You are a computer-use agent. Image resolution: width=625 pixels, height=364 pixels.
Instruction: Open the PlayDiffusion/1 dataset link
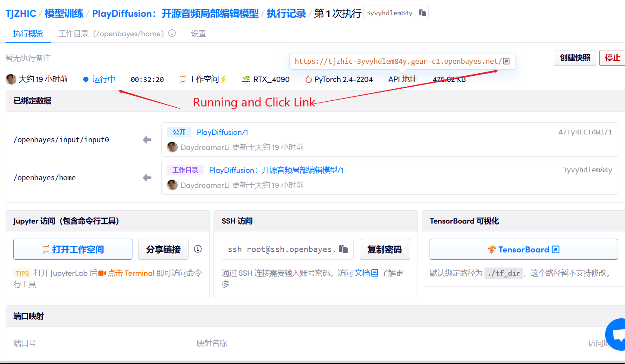click(222, 132)
